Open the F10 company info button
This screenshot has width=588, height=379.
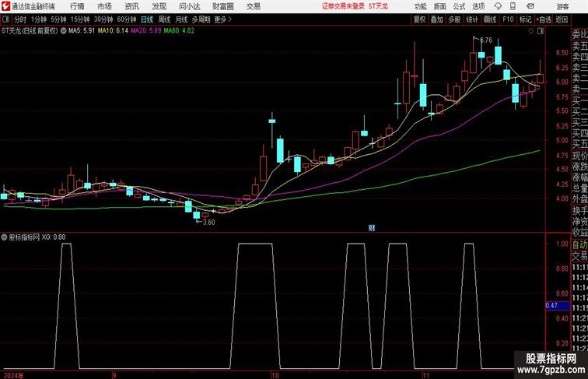508,19
